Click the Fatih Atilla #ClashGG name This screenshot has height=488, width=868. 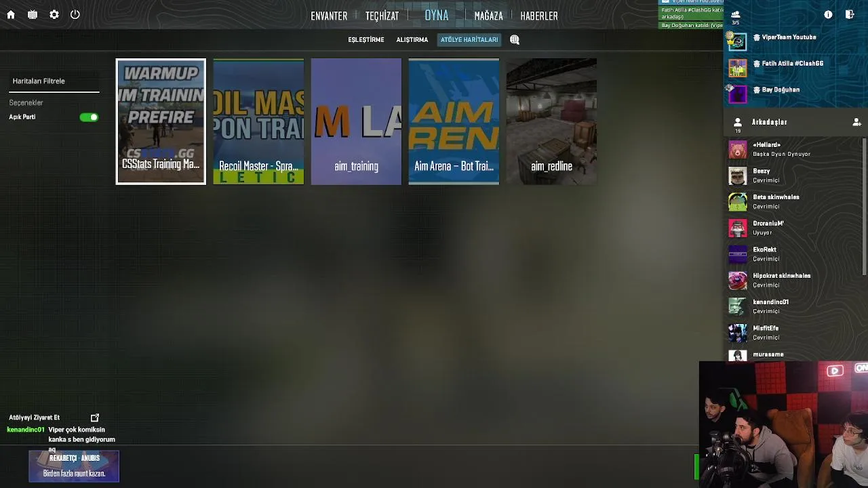pos(793,64)
